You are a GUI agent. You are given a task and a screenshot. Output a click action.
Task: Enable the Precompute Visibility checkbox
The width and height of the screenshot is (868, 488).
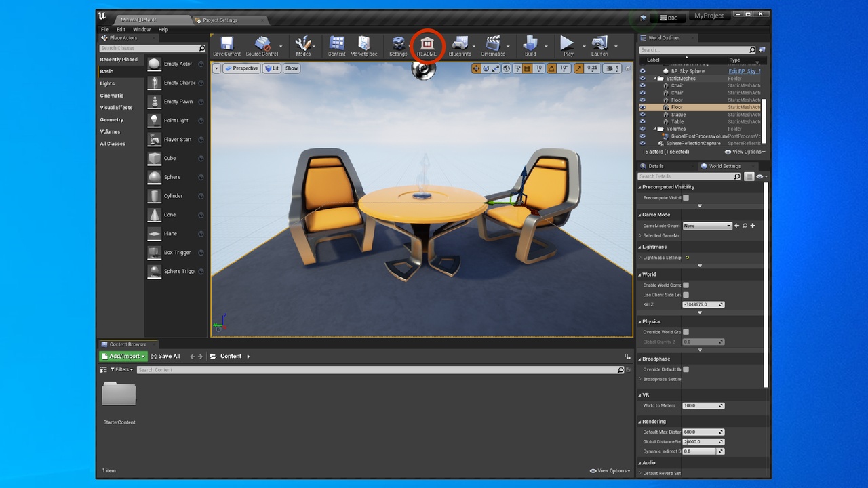pos(686,198)
